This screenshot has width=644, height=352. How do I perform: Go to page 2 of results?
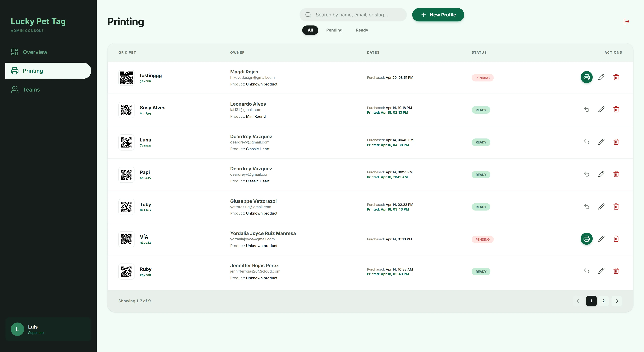coord(603,301)
